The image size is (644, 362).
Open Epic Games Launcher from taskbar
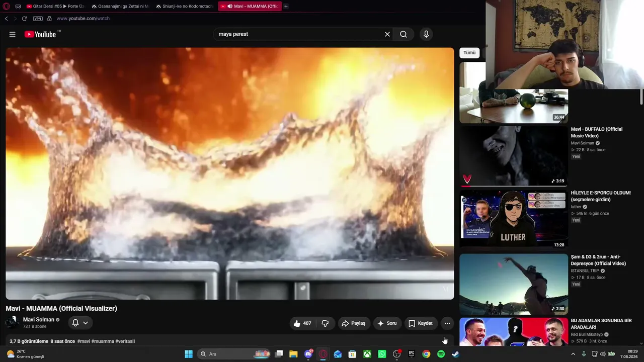click(412, 354)
